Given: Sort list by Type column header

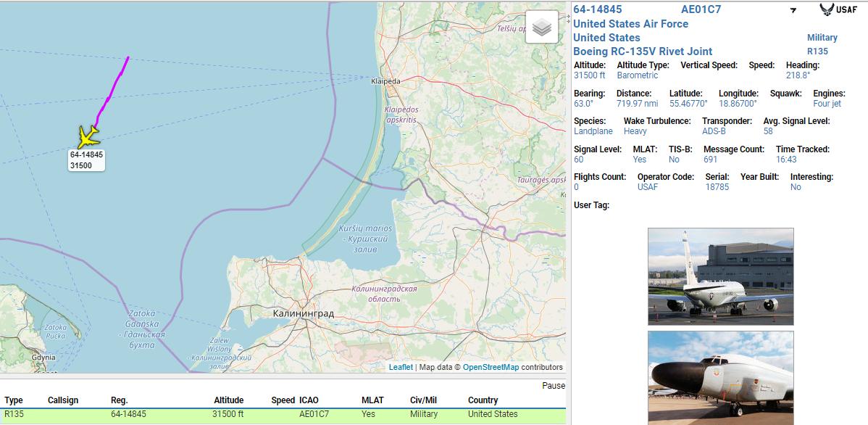Looking at the screenshot, I should [13, 400].
